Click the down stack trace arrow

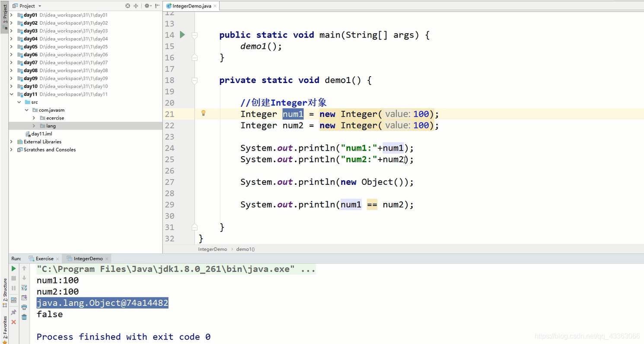24,278
